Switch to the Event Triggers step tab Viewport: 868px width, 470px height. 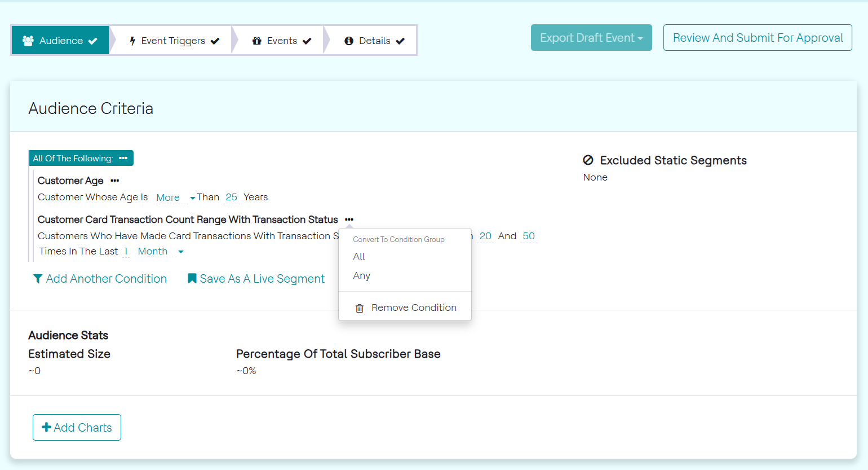click(174, 41)
